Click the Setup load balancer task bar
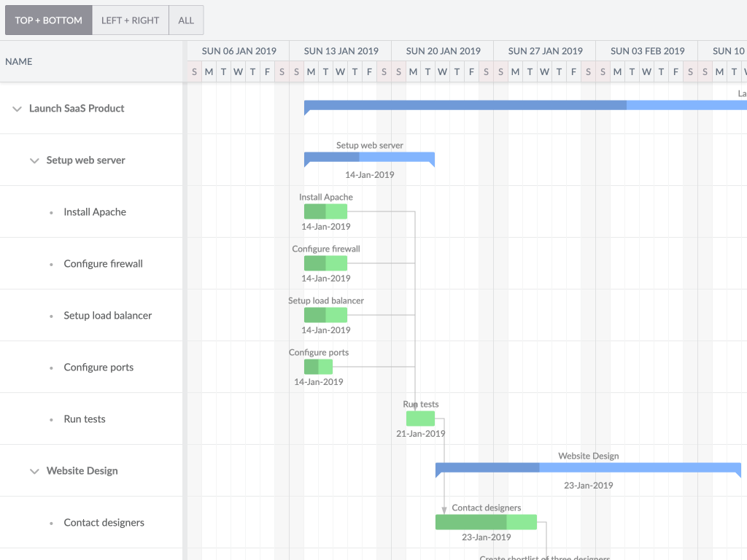747x560 pixels. (x=326, y=315)
